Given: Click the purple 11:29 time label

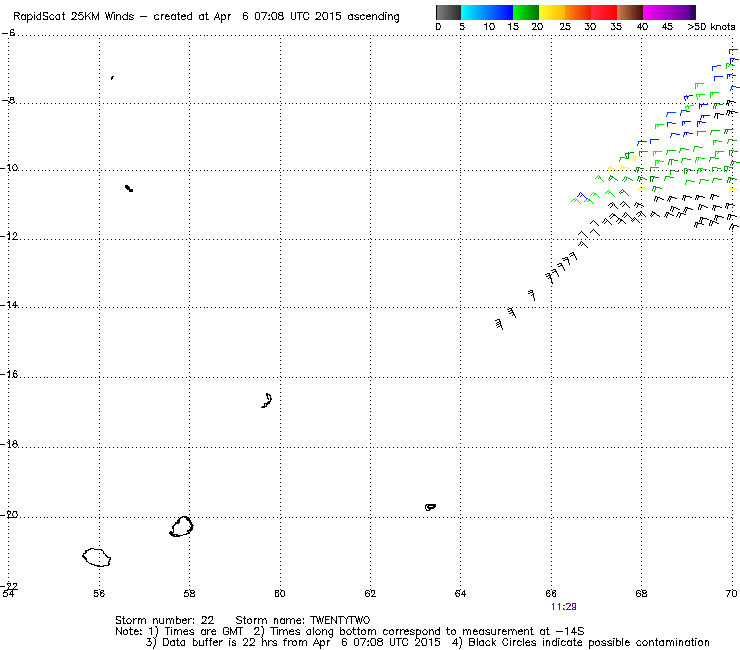Looking at the screenshot, I should pyautogui.click(x=563, y=607).
